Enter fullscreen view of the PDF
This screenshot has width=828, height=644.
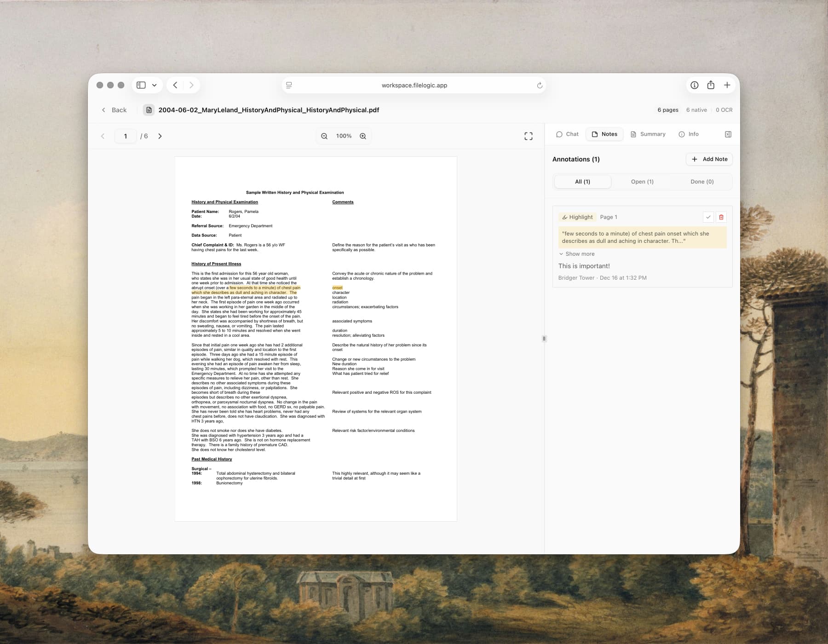(529, 136)
